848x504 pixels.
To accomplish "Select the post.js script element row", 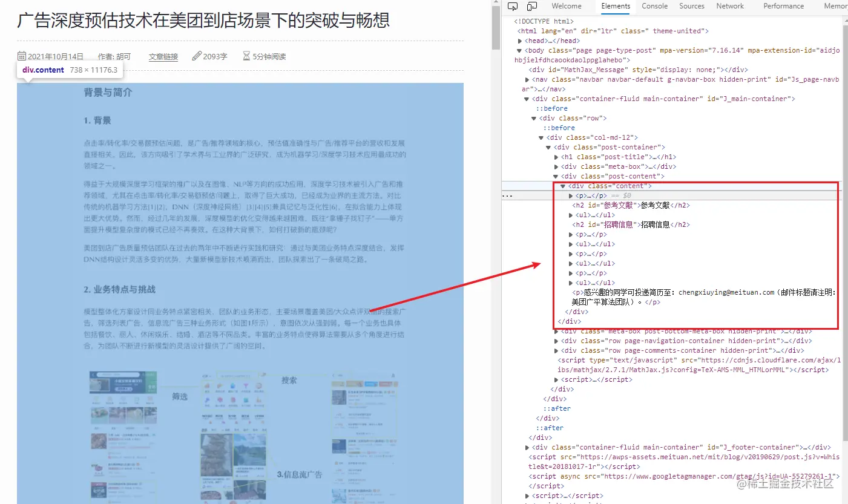I will click(683, 462).
